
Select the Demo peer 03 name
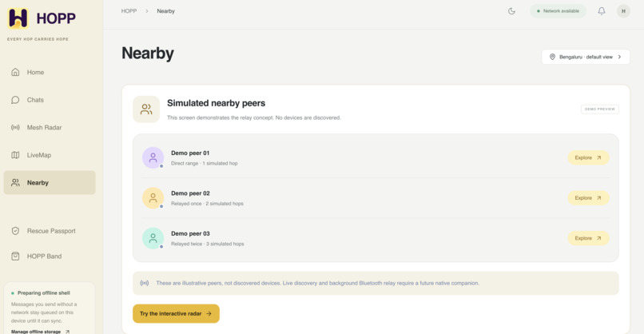tap(190, 233)
